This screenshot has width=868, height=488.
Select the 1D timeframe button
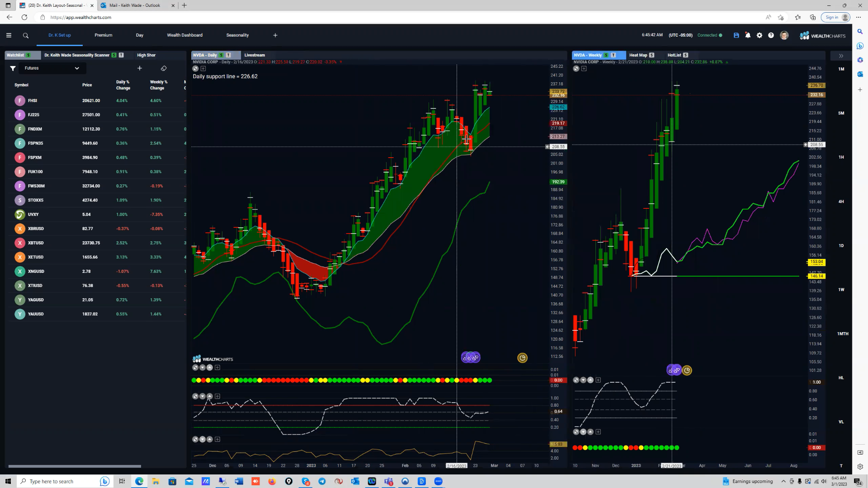[x=841, y=246]
